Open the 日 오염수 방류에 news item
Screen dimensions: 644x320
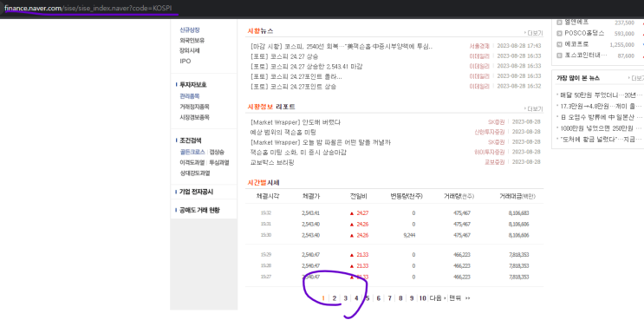pyautogui.click(x=601, y=117)
